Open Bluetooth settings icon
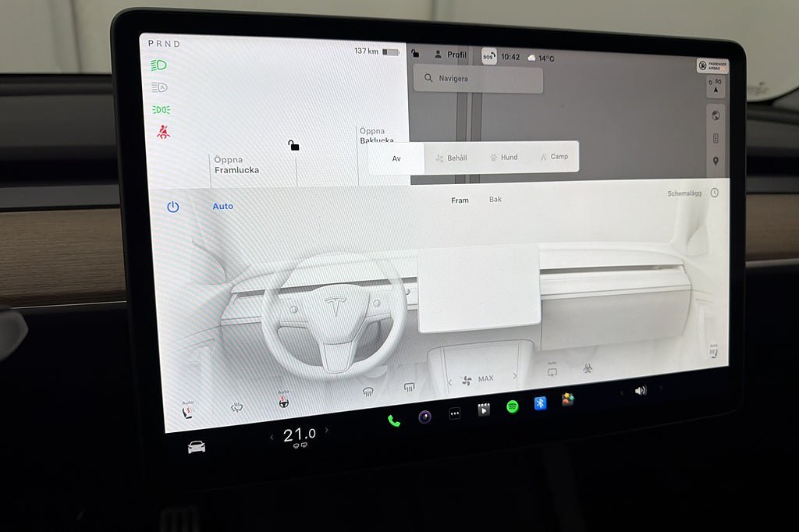This screenshot has height=532, width=799. pos(540,403)
